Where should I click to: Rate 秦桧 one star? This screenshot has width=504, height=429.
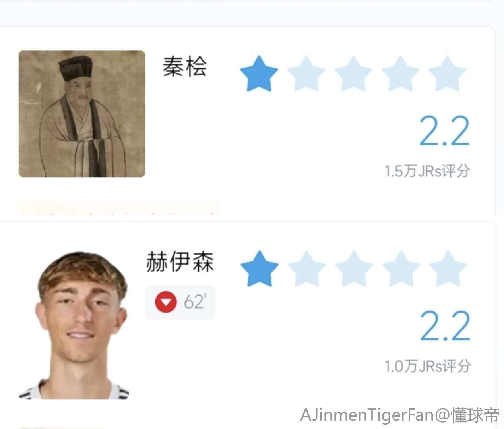click(x=259, y=74)
